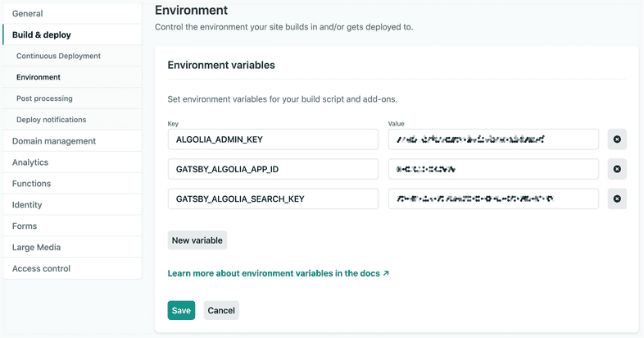The image size is (644, 338).
Task: Focus the ALGOLIA_ADMIN_KEY key field
Action: [x=272, y=139]
